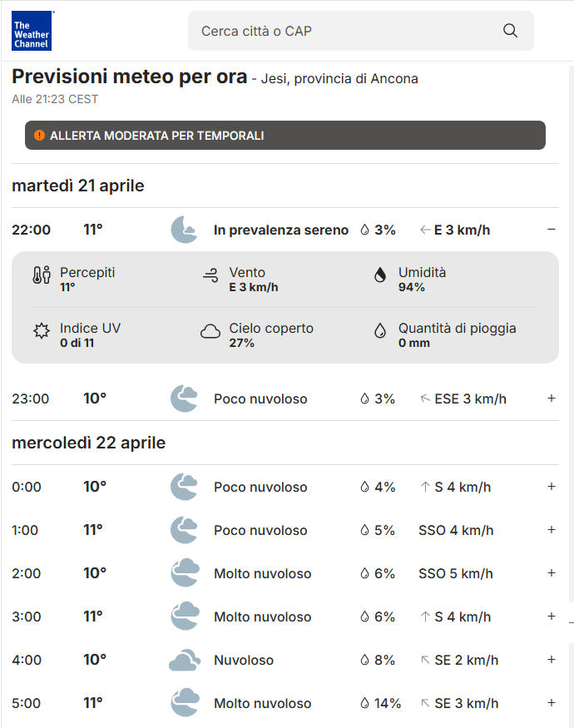
Task: Click the Vento wind icon
Action: [x=210, y=275]
